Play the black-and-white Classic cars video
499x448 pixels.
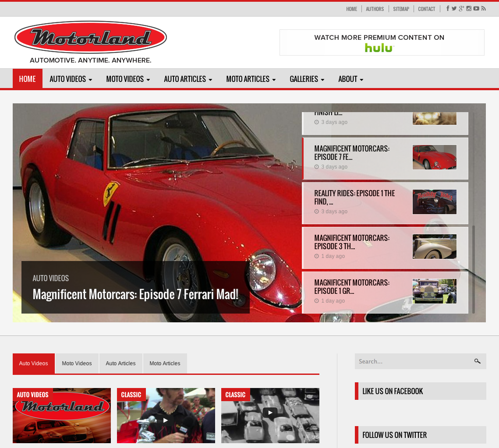pos(270,413)
